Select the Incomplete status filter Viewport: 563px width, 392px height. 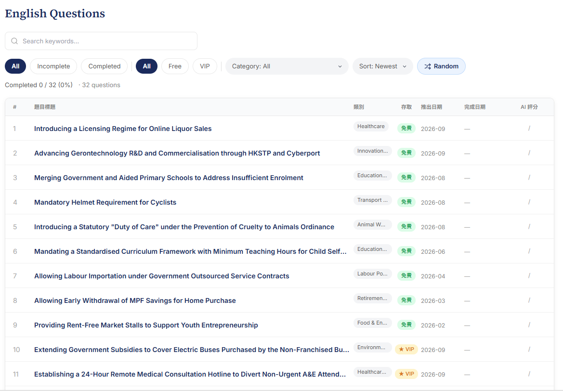(53, 66)
